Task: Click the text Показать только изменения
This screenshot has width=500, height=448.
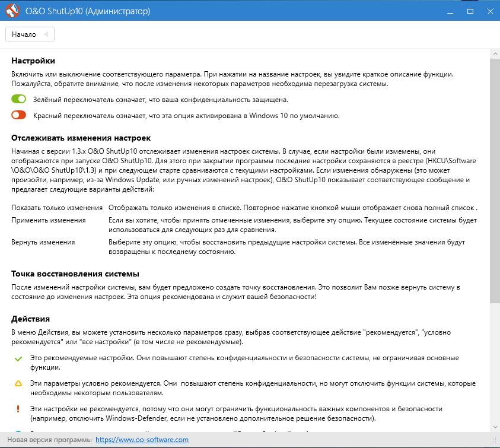Action: tap(57, 208)
